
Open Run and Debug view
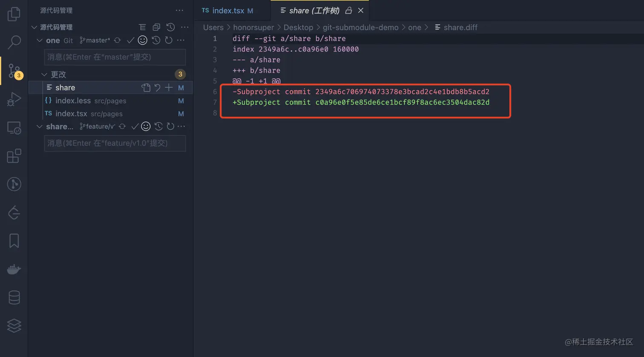tap(14, 99)
